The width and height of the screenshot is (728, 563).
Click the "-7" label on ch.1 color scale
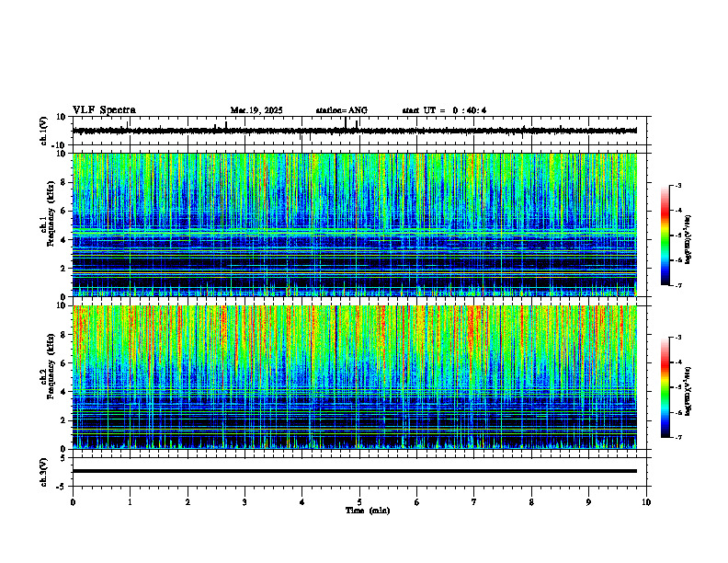click(678, 285)
